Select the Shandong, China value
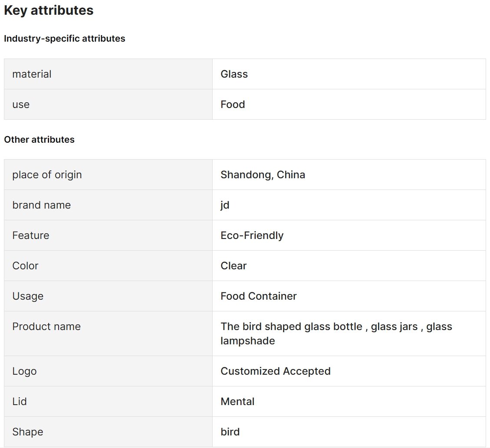Screen dimensions: 490x448 [x=263, y=174]
